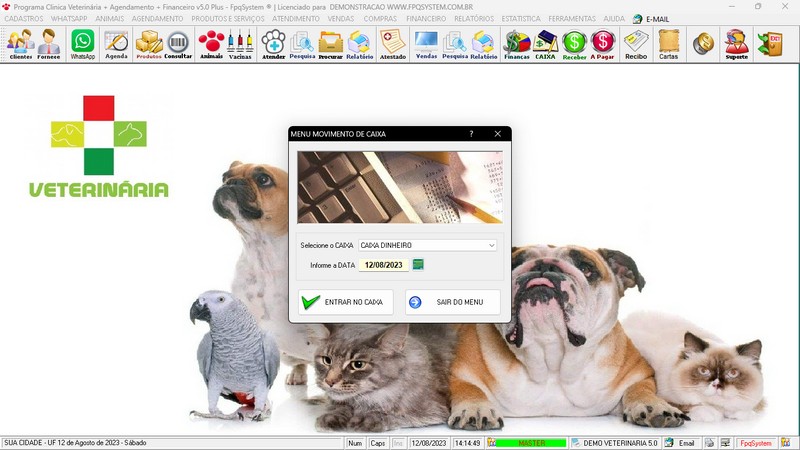Open the RELATÓRIOS menu
Image resolution: width=800 pixels, height=450 pixels.
[474, 19]
